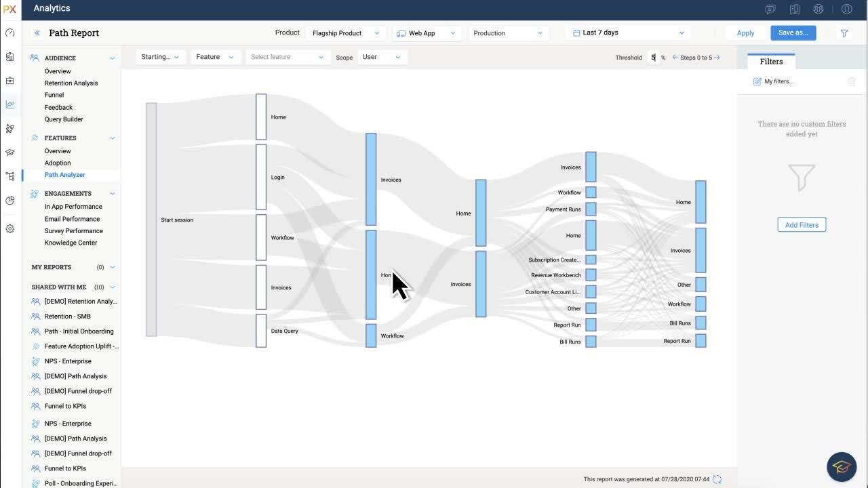Collapse the AUDIENCE section

(x=113, y=58)
